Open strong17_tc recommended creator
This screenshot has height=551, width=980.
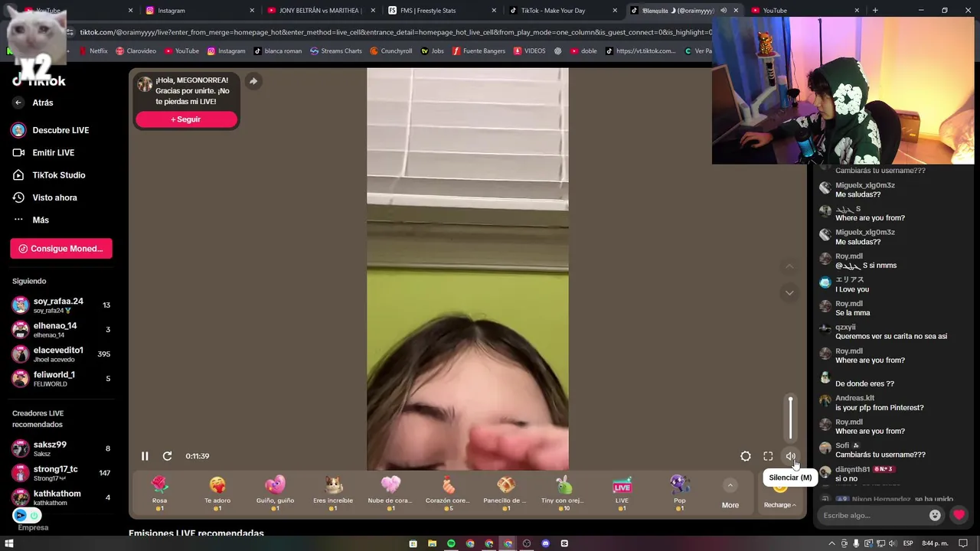[x=61, y=473]
